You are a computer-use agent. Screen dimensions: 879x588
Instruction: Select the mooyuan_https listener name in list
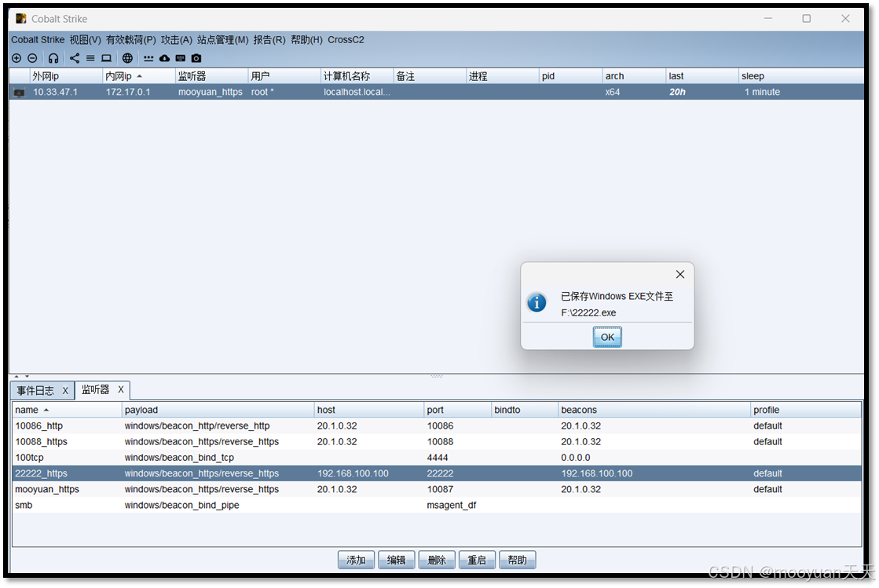(47, 489)
